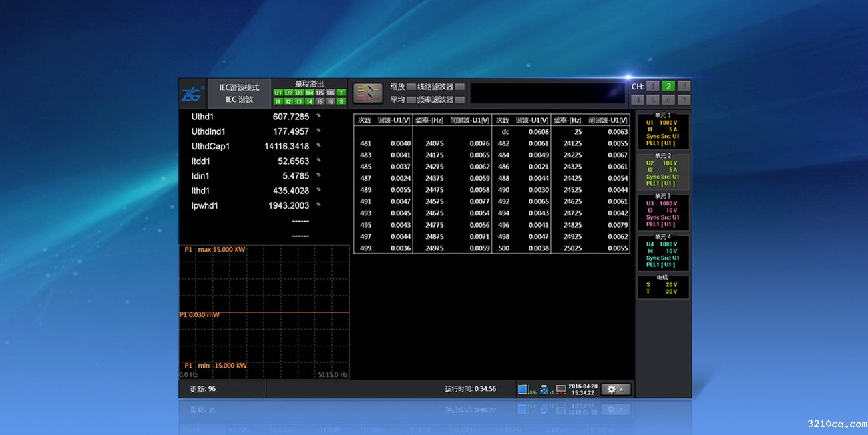This screenshot has height=435, width=868.
Task: Click the ZLG logo icon
Action: (x=192, y=94)
